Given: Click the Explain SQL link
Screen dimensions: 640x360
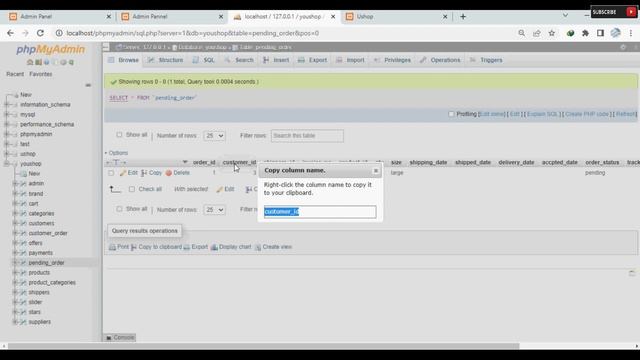Looking at the screenshot, I should 542,114.
